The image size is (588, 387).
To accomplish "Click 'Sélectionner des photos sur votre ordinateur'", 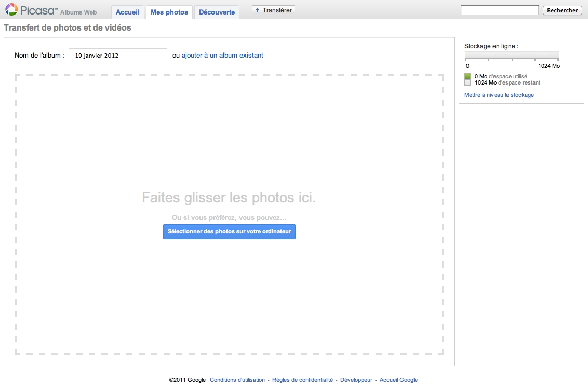I will (x=229, y=232).
